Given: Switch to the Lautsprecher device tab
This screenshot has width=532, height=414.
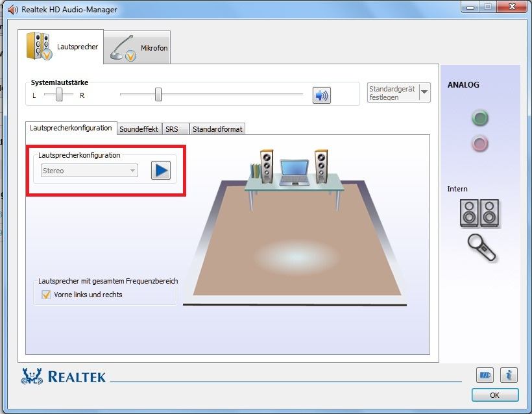Looking at the screenshot, I should [61, 47].
